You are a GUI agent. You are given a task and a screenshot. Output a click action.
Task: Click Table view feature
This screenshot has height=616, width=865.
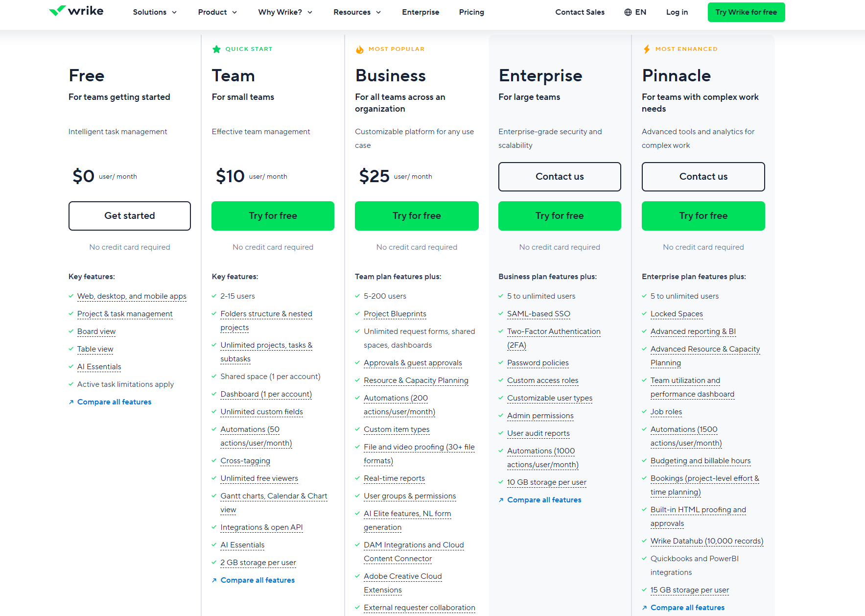pyautogui.click(x=95, y=349)
